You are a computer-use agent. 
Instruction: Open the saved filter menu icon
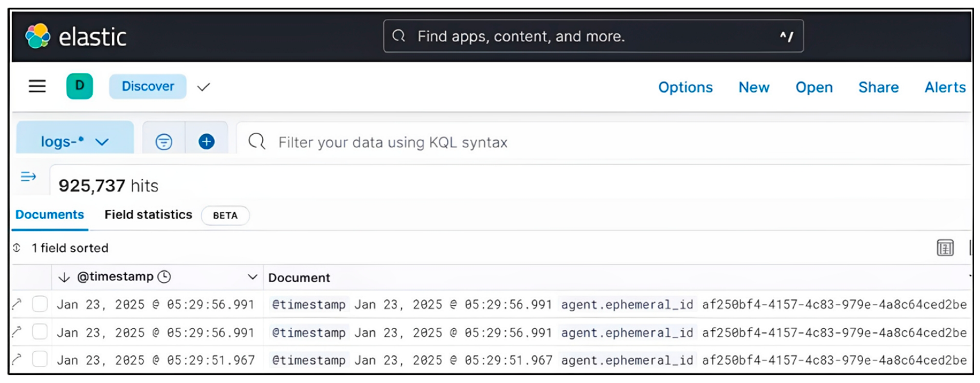click(x=164, y=142)
